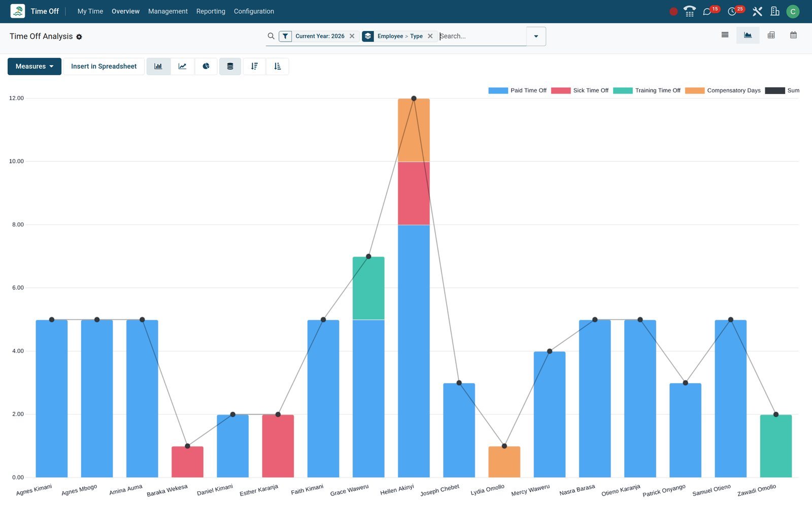Open the Reporting menu
This screenshot has height=508, width=812.
[x=211, y=11]
